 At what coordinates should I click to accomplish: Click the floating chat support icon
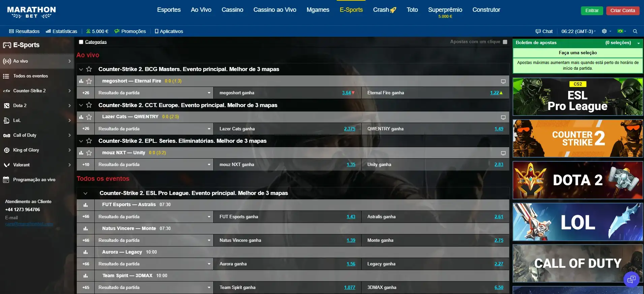click(631, 279)
